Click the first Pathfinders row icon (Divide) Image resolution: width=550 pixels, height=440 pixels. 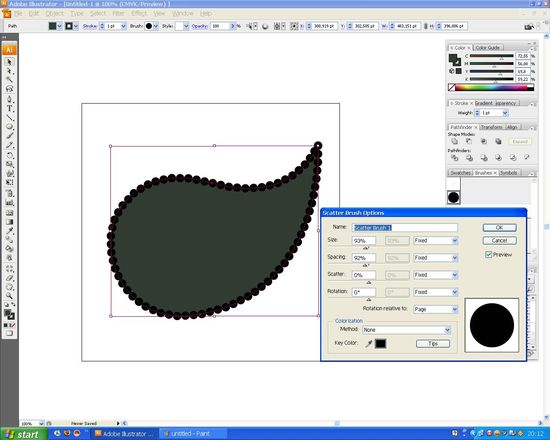click(455, 158)
